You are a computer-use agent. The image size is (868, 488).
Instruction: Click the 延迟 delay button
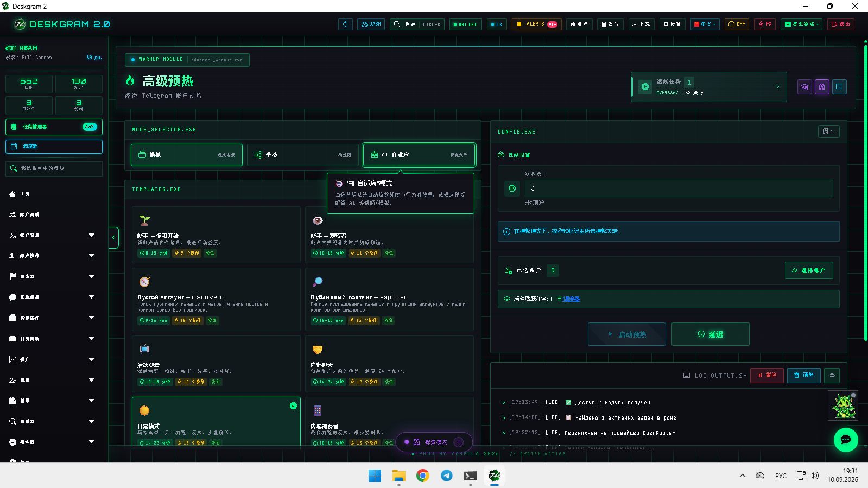[x=711, y=334]
